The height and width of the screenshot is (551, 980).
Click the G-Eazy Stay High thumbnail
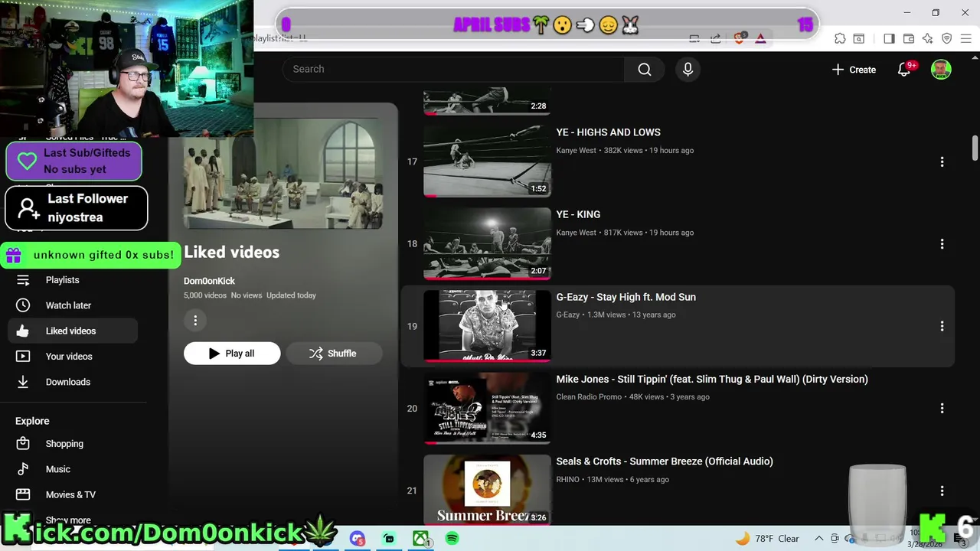[487, 326]
